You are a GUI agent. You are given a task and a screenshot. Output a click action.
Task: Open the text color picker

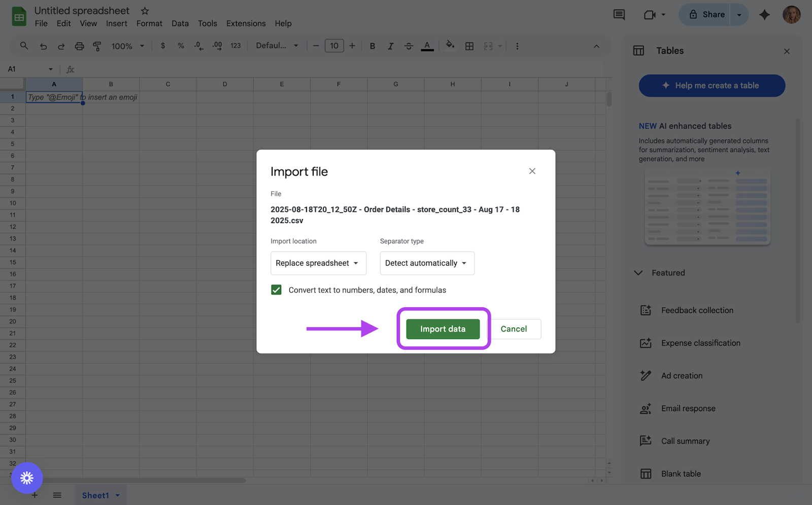point(427,46)
